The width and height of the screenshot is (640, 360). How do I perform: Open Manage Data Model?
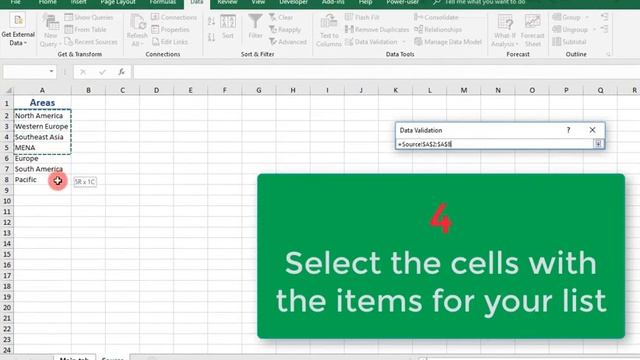pos(448,42)
